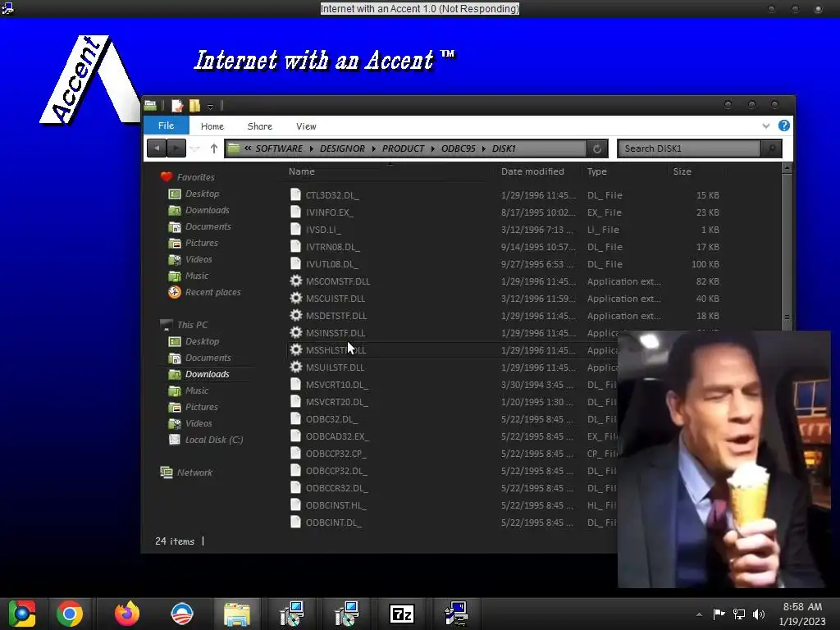Image resolution: width=840 pixels, height=630 pixels.
Task: Open the recent locations dropdown
Action: (194, 149)
